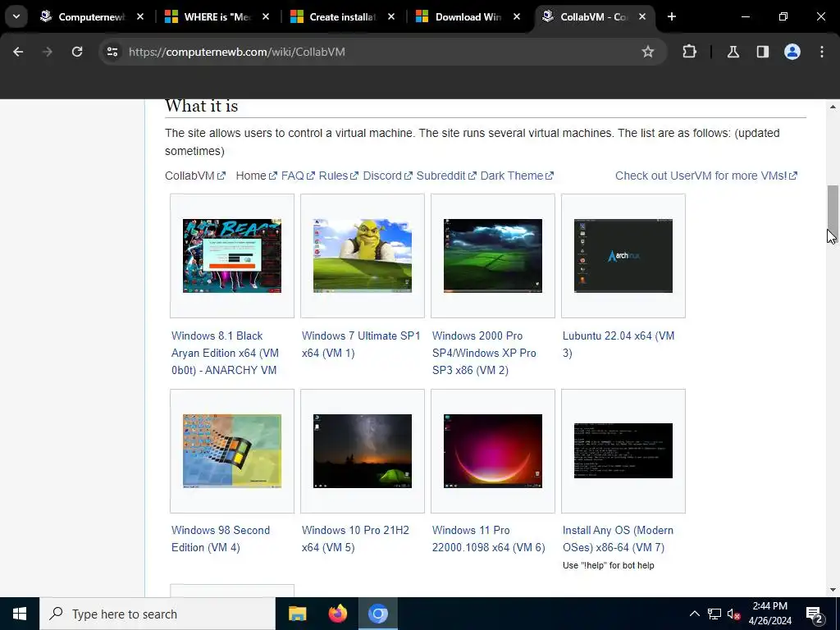Open the Extensions puzzle icon
The height and width of the screenshot is (630, 840).
tap(689, 52)
